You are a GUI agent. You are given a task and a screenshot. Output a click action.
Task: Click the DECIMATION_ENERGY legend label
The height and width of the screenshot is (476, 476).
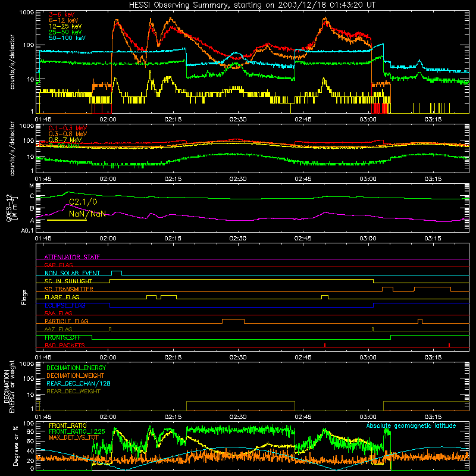point(76,368)
